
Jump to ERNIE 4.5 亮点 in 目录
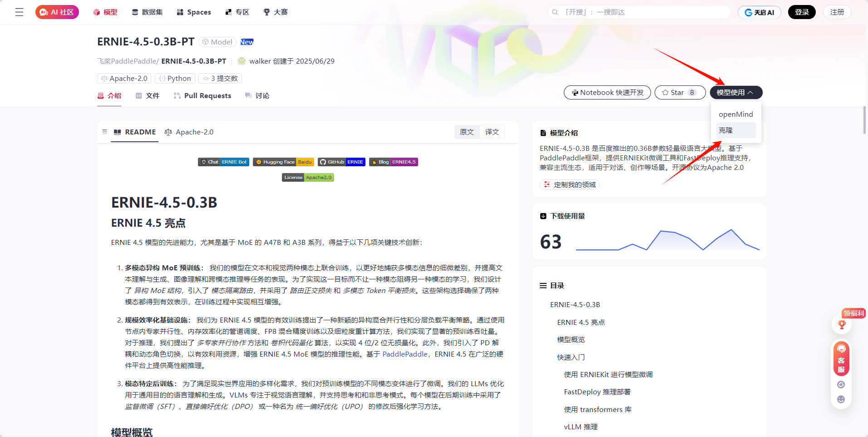[581, 322]
